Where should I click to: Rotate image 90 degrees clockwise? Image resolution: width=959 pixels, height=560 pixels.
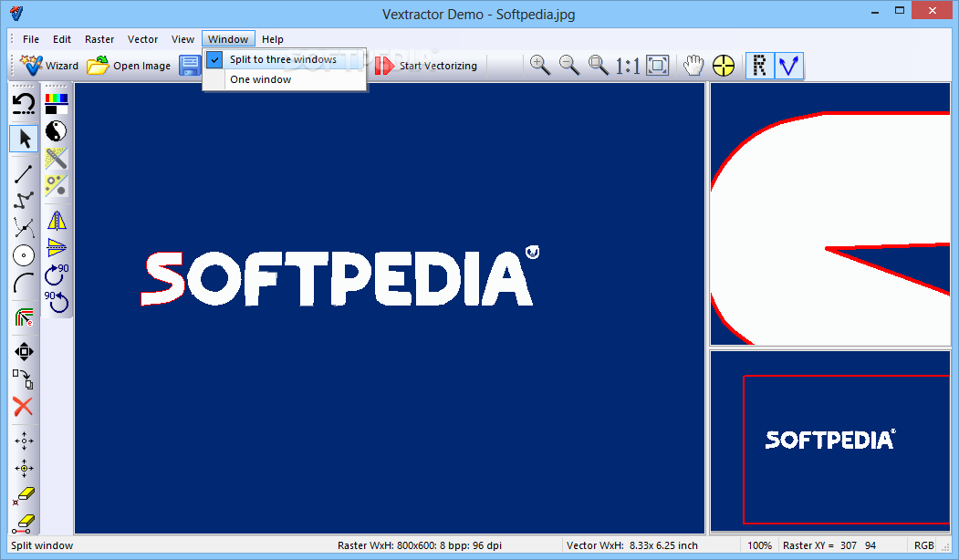(57, 275)
